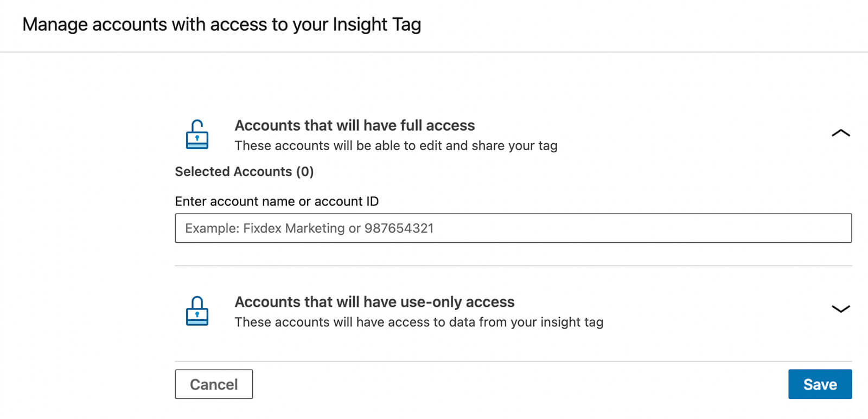The image size is (868, 419).
Task: Click the '987654321' sample ID in the placeholder
Action: pos(399,228)
